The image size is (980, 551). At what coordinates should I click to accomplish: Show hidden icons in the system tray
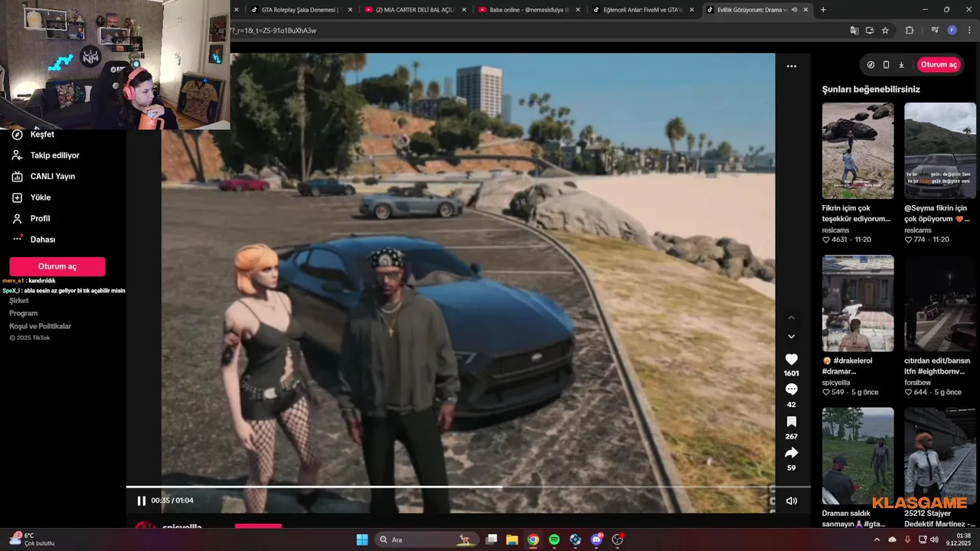tap(877, 540)
